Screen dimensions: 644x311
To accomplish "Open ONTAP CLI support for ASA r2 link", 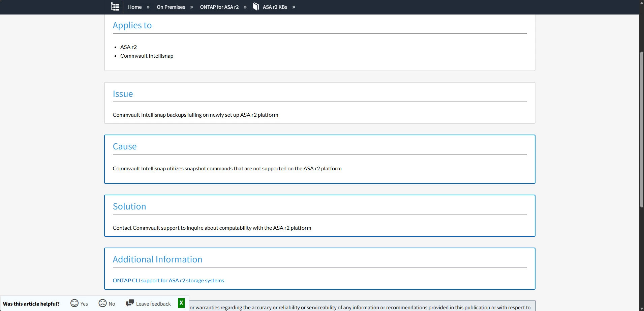I will [168, 280].
